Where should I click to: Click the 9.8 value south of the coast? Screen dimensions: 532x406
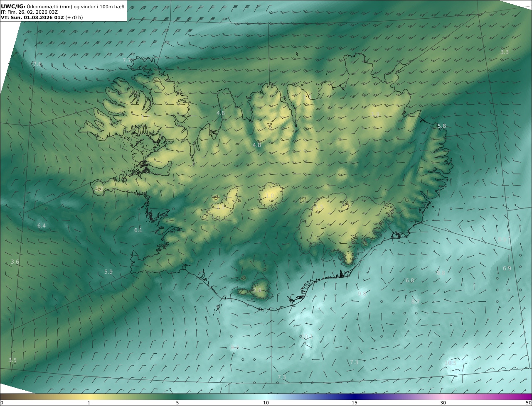tap(362, 293)
